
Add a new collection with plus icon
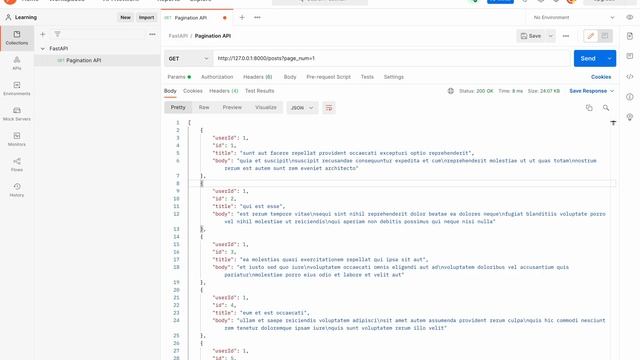43,34
